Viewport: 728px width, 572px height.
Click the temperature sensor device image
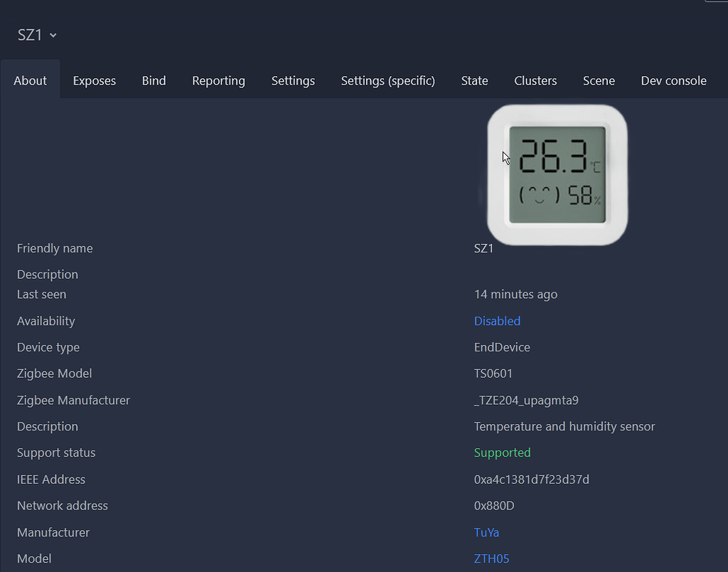pos(557,175)
